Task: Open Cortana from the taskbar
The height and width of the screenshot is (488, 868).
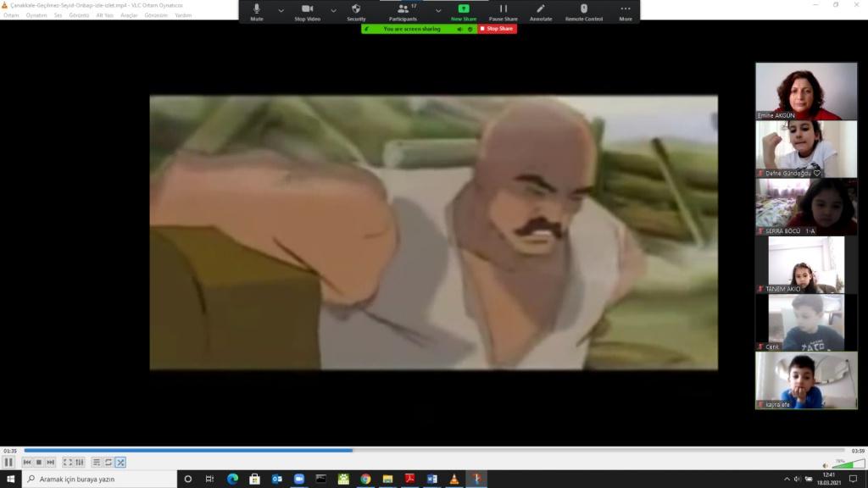Action: point(187,480)
